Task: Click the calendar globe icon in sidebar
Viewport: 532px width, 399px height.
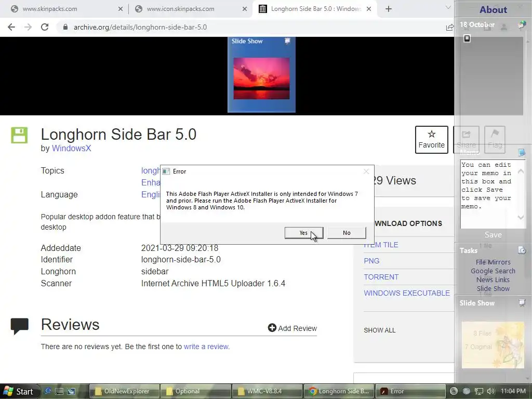Action: pos(522,25)
